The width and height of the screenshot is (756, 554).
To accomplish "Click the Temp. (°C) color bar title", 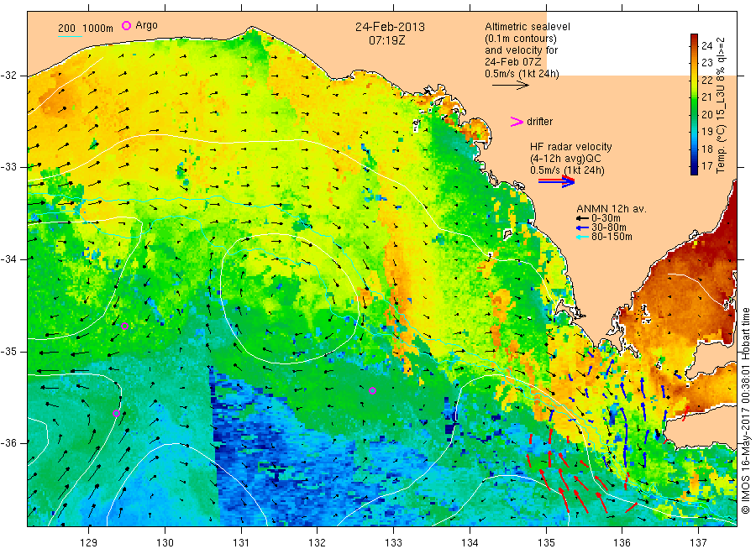I will point(721,105).
